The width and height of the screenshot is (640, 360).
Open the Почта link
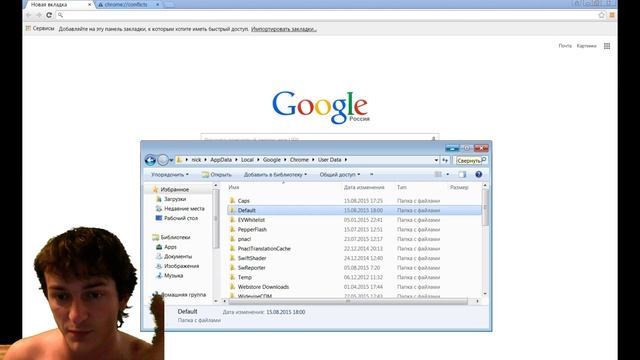coord(565,46)
